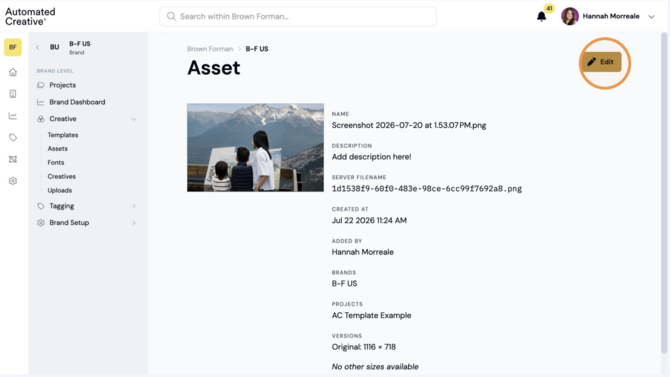Open the gear icon in left rail
This screenshot has height=377, width=670.
tap(13, 181)
